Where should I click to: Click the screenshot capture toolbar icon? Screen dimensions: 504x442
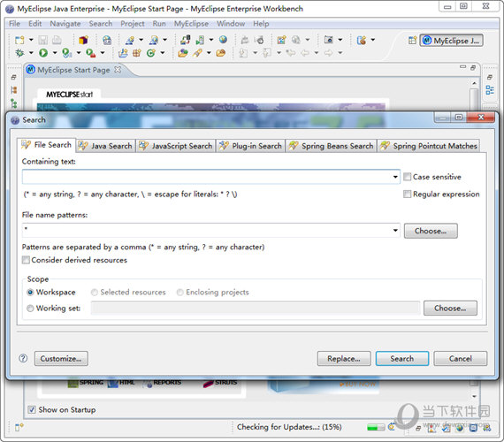coord(328,40)
